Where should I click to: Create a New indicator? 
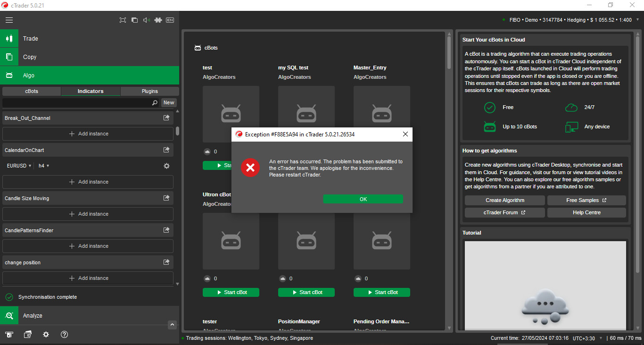(x=169, y=102)
